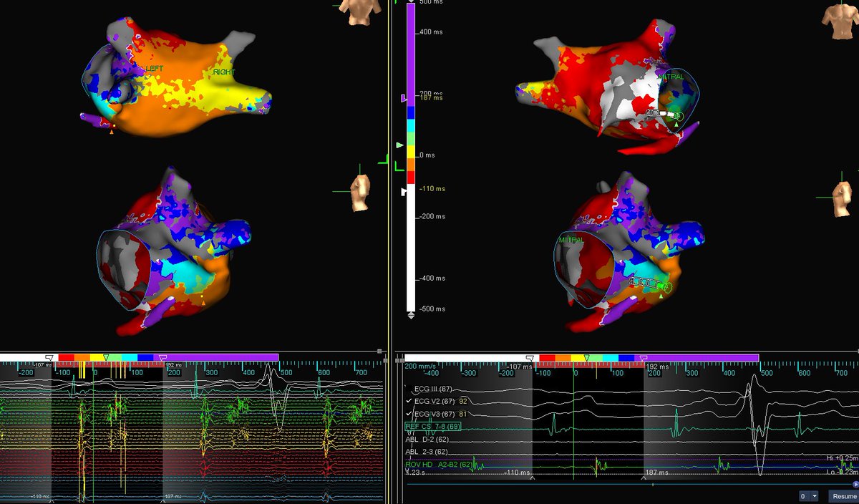Click the catheter tip electrode on bottom-right map
This screenshot has height=504, width=859.
[667, 288]
